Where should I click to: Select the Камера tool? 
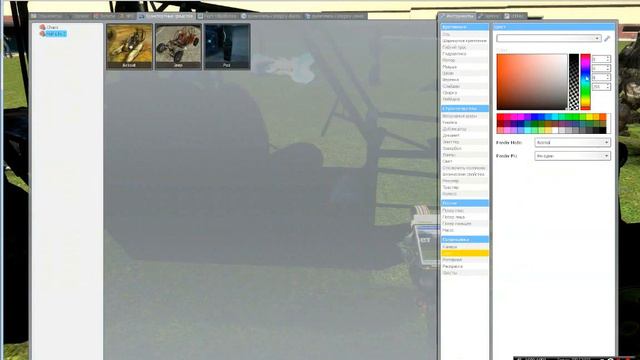[x=464, y=247]
